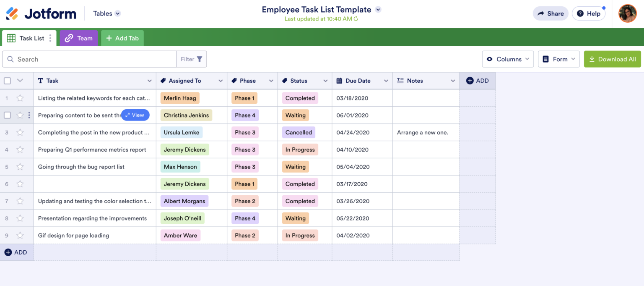
Task: Click the refresh icon next to last updated time
Action: [355, 19]
